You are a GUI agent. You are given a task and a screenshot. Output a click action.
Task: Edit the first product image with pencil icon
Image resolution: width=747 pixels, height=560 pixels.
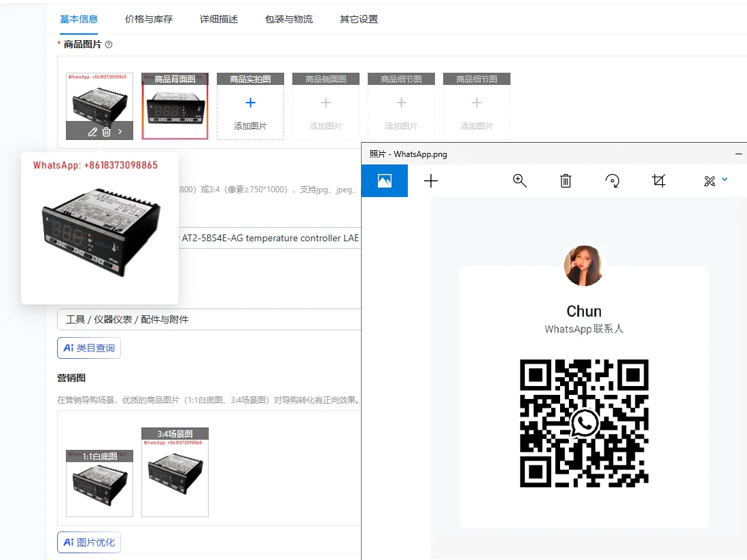pyautogui.click(x=92, y=132)
